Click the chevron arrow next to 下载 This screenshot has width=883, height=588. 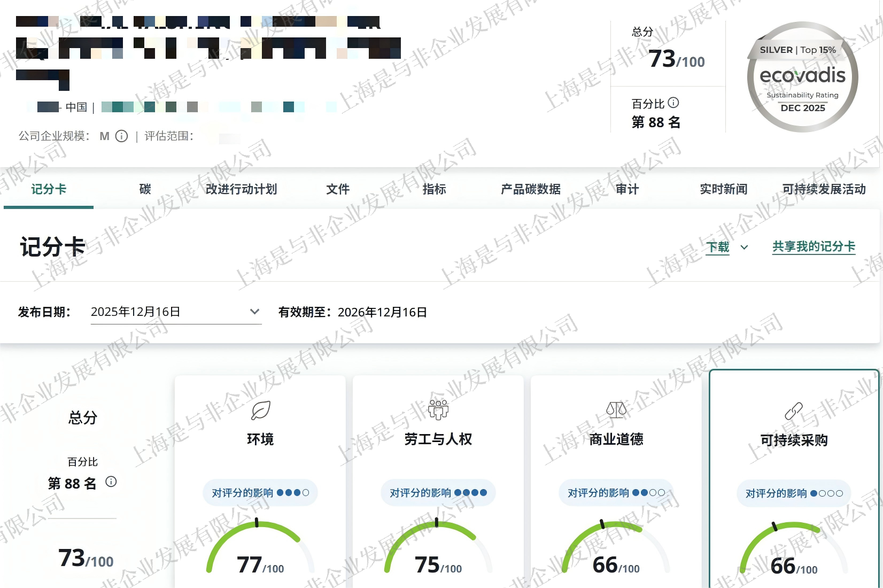coord(744,247)
